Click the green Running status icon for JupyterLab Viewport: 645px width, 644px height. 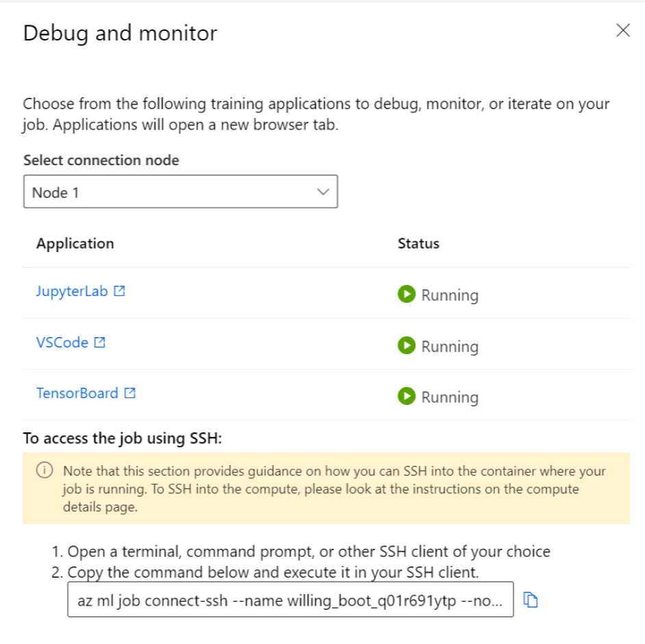(x=405, y=294)
